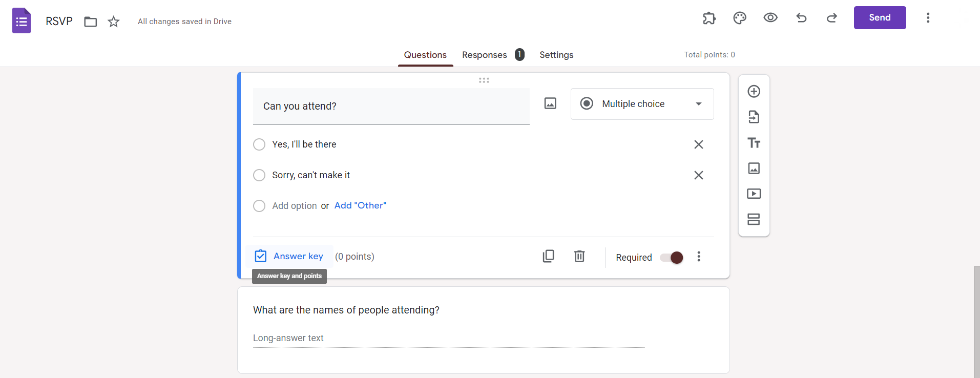Screen dimensions: 980x378
Task: Add a video from sidebar
Action: (754, 194)
